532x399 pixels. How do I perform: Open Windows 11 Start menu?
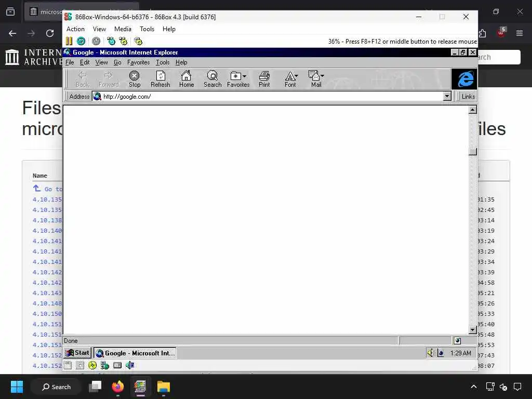click(x=17, y=387)
